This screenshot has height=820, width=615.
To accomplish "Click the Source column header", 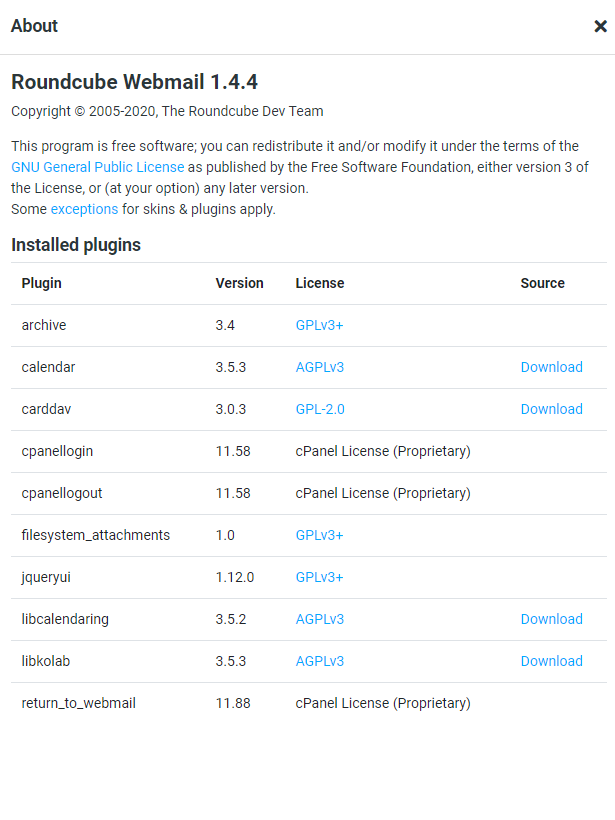I will click(x=542, y=283).
